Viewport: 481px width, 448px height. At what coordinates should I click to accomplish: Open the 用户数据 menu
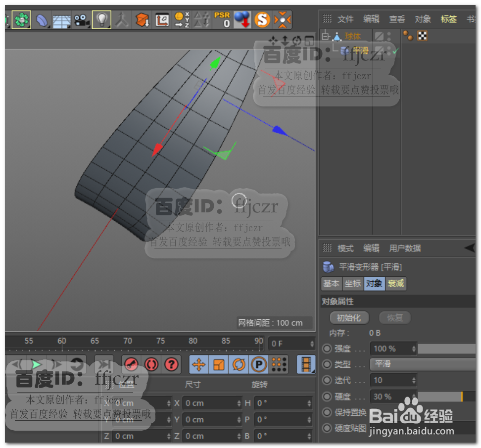(405, 248)
